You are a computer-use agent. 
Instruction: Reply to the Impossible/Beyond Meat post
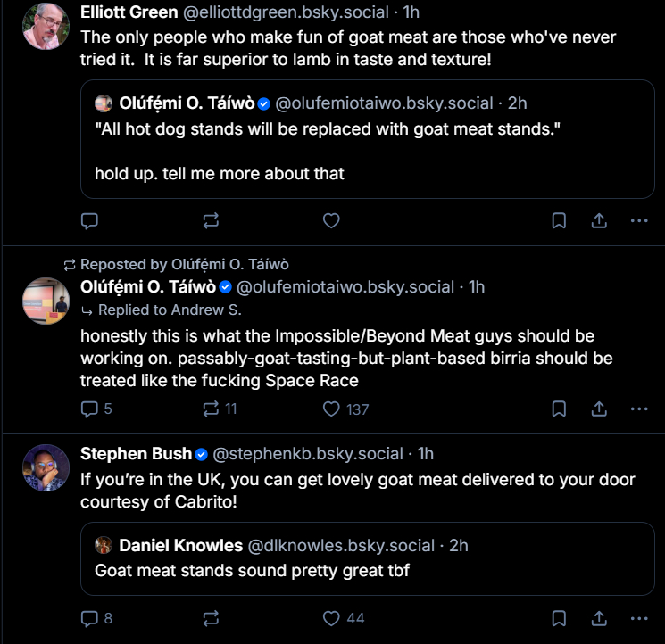pyautogui.click(x=89, y=409)
